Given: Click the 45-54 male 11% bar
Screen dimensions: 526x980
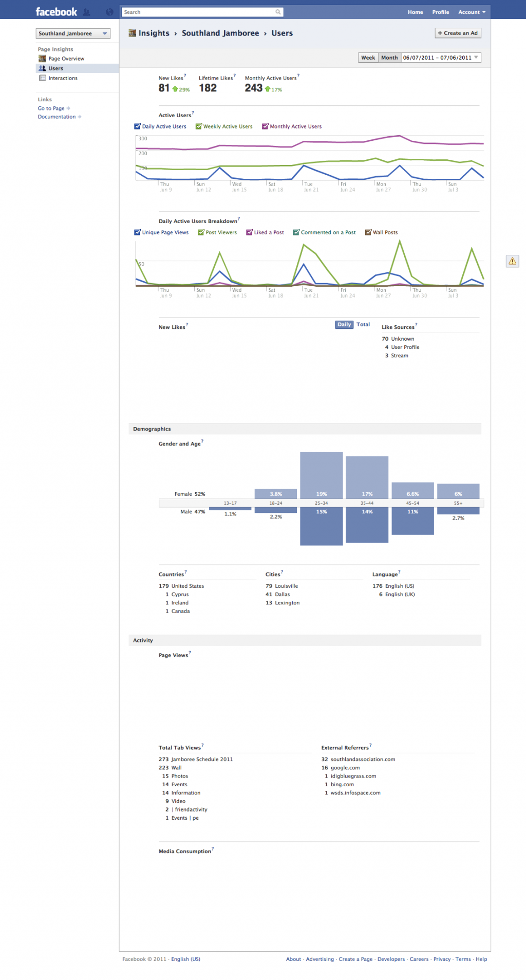Looking at the screenshot, I should coord(413,521).
